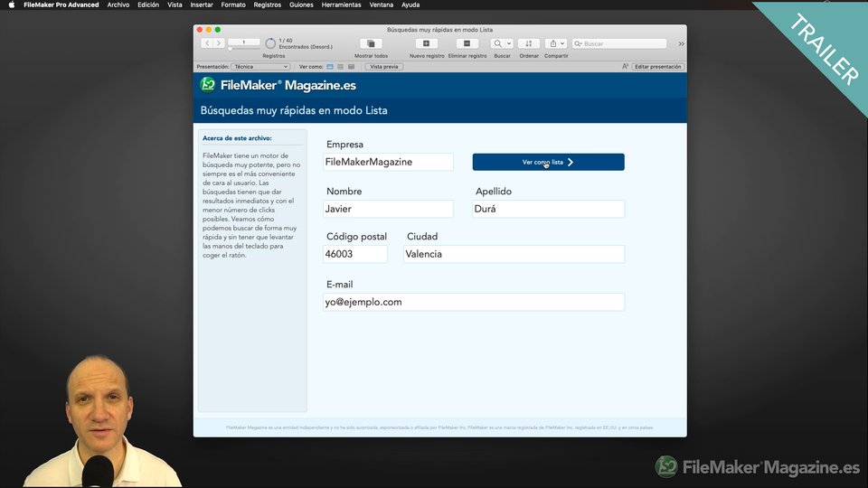The width and height of the screenshot is (868, 488).
Task: Click the Empresa field
Action: click(388, 162)
